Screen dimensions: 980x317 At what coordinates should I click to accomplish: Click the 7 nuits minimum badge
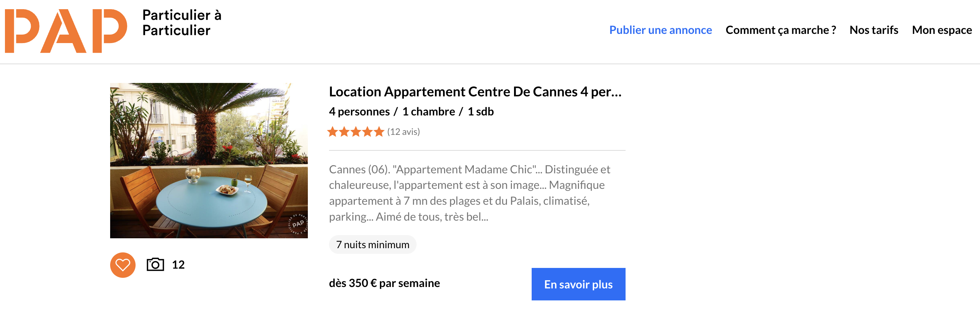click(x=372, y=244)
